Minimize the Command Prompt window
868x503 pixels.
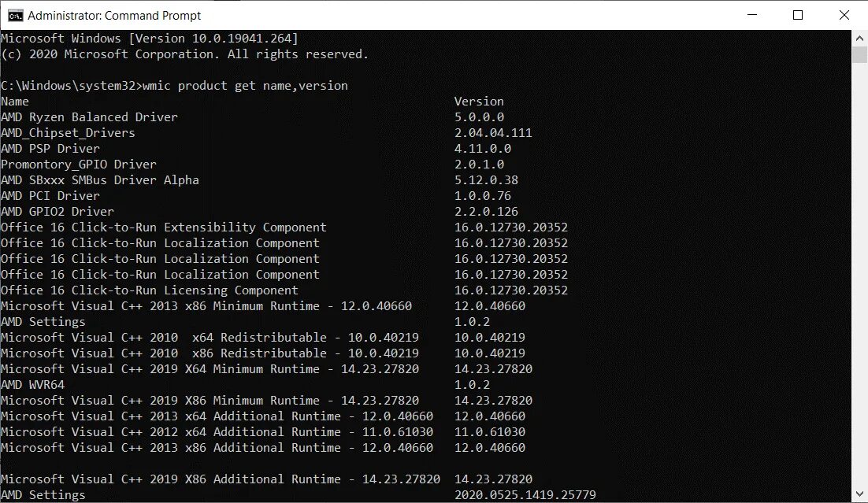tap(751, 15)
